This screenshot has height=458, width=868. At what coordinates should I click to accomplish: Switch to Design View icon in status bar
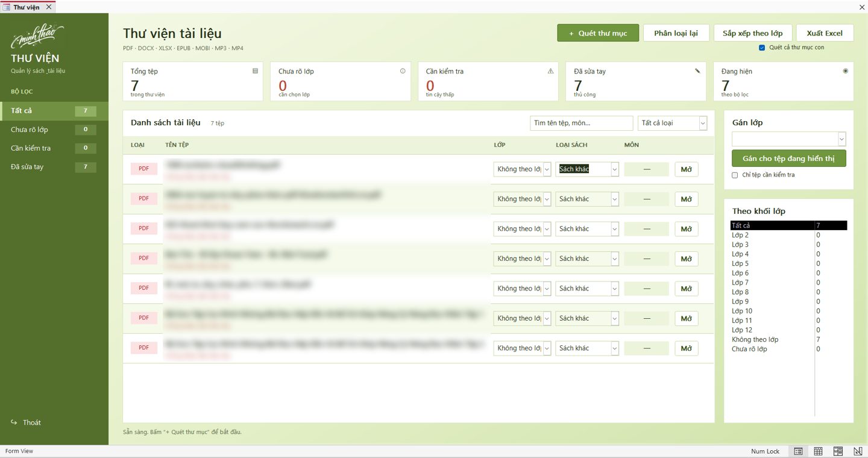(858, 451)
